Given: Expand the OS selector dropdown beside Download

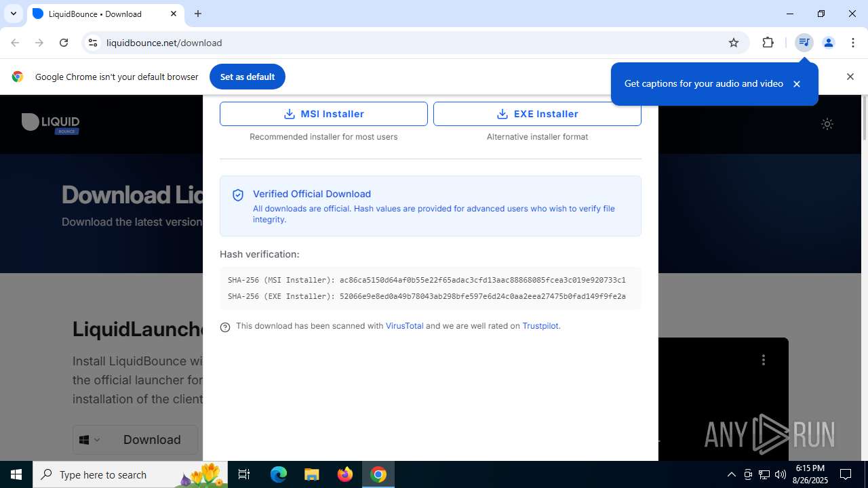Looking at the screenshot, I should click(90, 440).
